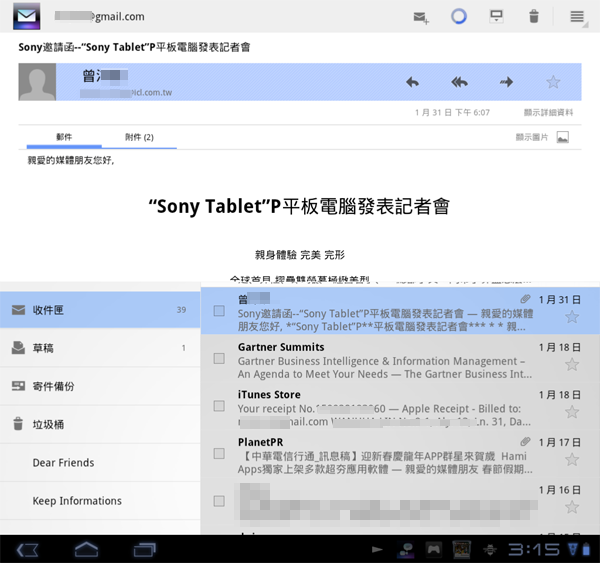Click the attachment paperclip on Sony邀請函 row
600x563 pixels.
[x=525, y=299]
